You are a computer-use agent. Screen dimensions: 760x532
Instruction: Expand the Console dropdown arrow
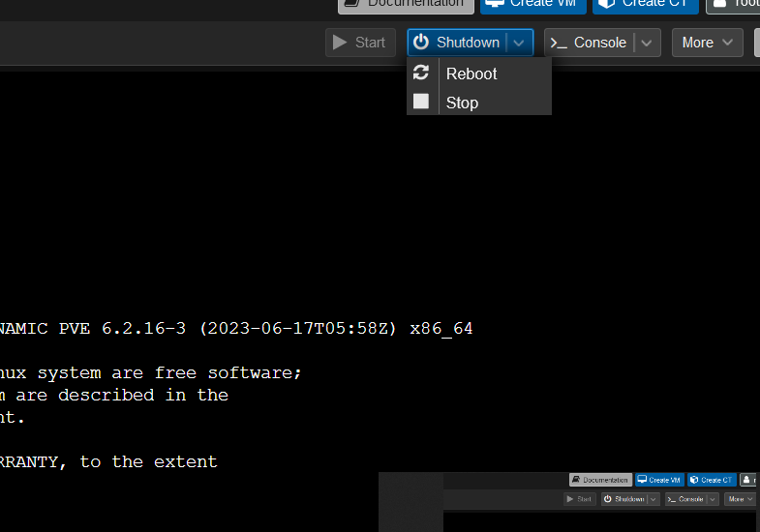click(x=647, y=43)
